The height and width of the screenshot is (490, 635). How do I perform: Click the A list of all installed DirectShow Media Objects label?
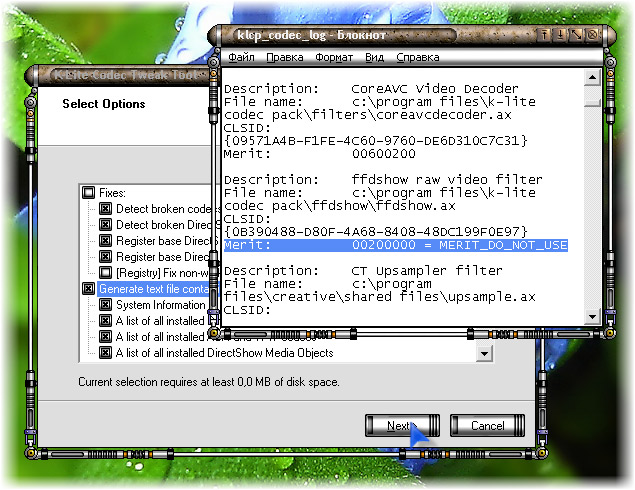tap(224, 353)
